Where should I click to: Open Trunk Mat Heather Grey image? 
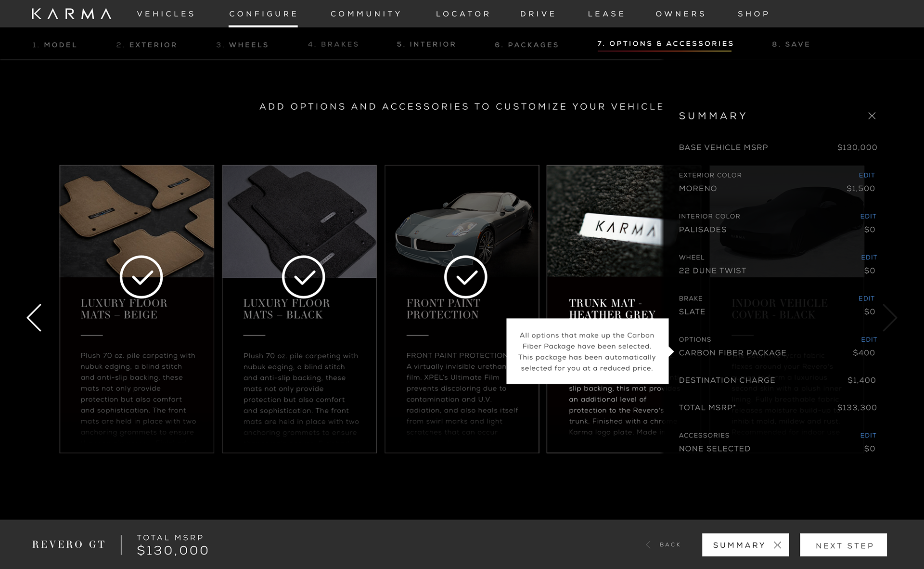click(x=605, y=221)
